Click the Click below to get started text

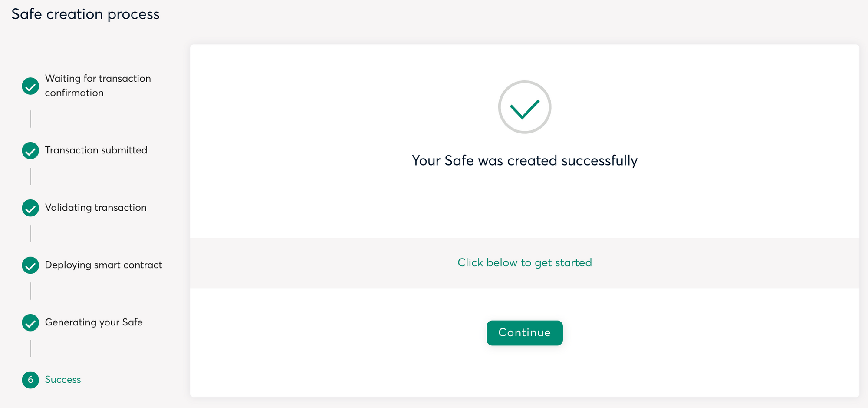pos(524,262)
